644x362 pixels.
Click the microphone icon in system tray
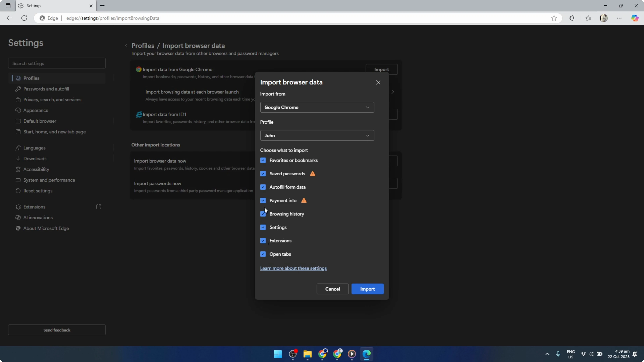tap(558, 354)
